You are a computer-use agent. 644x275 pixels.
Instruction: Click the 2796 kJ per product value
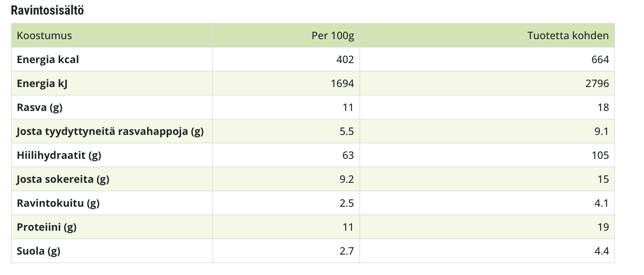[x=597, y=83]
